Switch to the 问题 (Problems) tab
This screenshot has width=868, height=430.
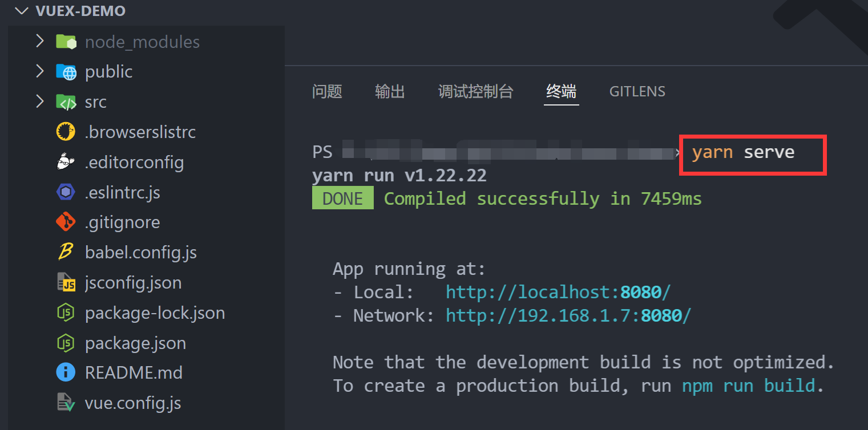pos(327,91)
